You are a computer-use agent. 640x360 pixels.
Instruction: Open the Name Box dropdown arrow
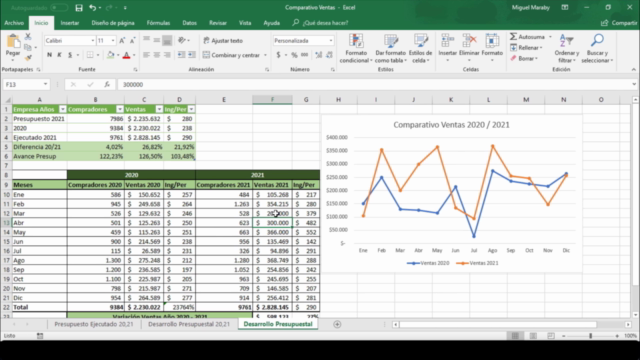pos(45,84)
